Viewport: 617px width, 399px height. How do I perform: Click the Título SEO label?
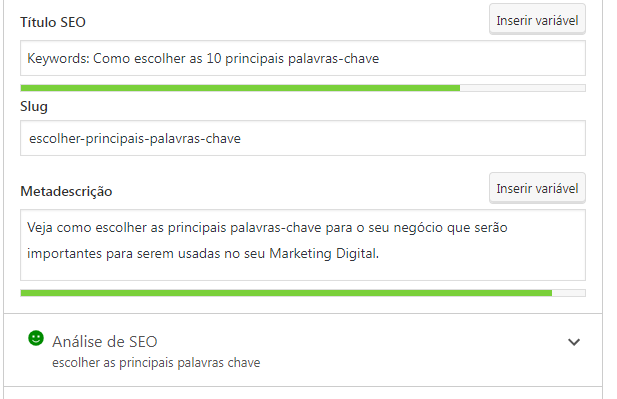coord(53,22)
